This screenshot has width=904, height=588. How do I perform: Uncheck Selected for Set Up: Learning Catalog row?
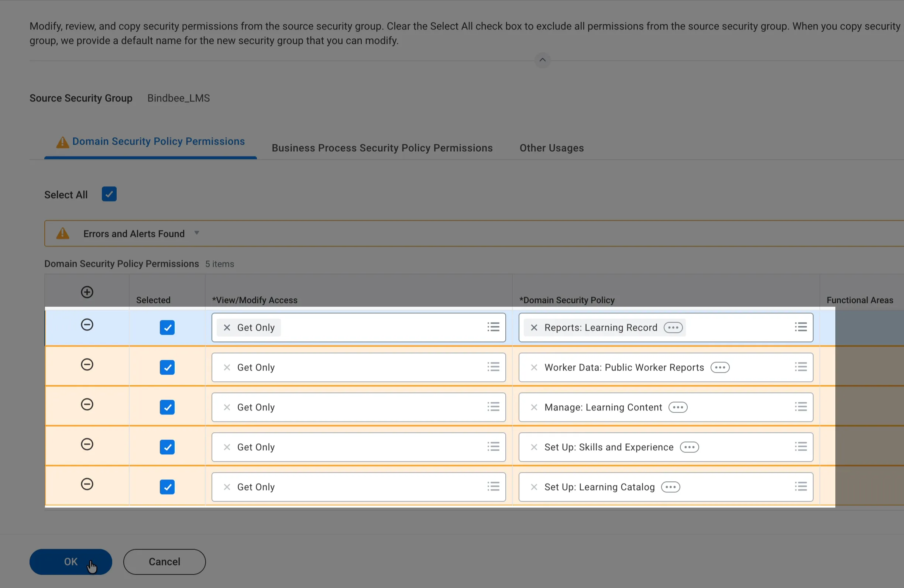click(x=167, y=487)
